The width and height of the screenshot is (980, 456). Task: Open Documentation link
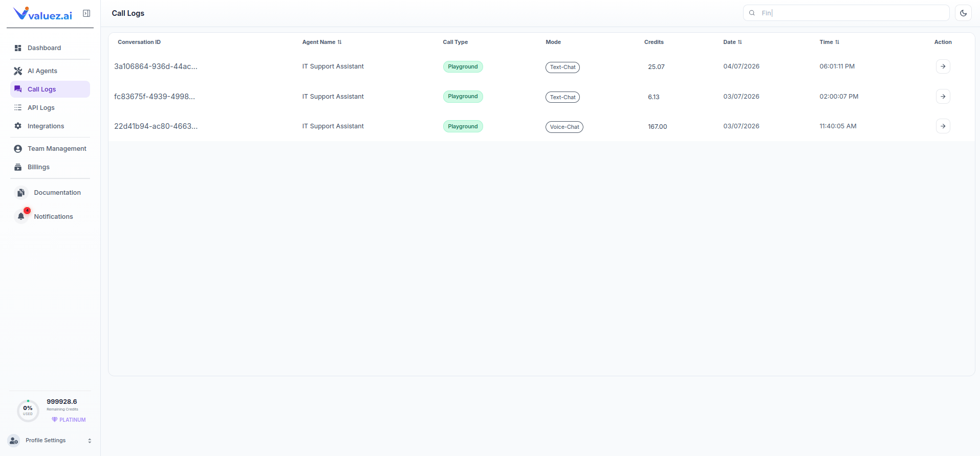pos(50,193)
